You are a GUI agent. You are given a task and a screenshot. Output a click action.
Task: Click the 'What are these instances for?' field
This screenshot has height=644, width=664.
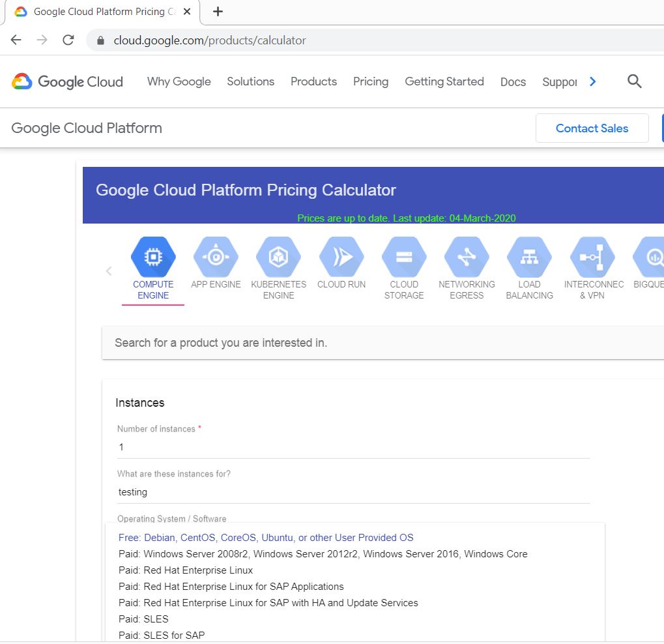[354, 492]
